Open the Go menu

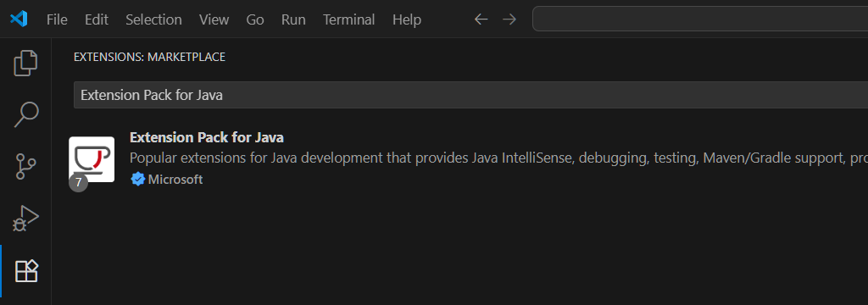[x=254, y=19]
